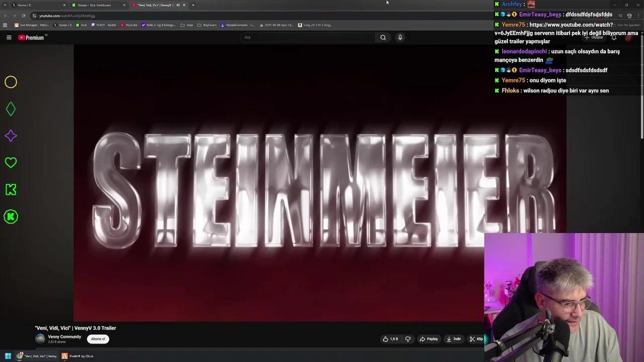Image resolution: width=644 pixels, height=362 pixels.
Task: Open the Kick bookmark
Action: (x=82, y=25)
